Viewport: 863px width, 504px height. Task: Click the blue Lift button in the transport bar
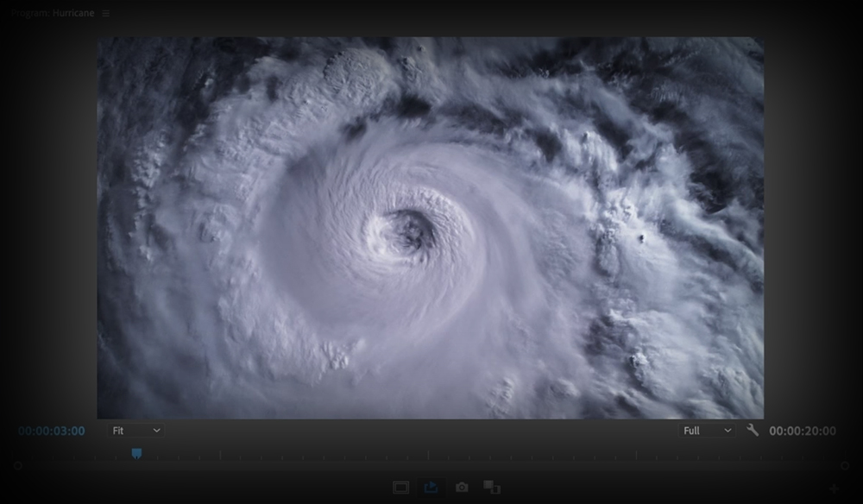click(431, 487)
